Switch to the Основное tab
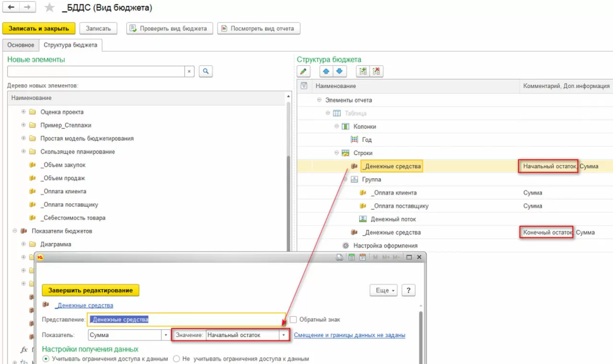The image size is (613, 364). [x=21, y=45]
